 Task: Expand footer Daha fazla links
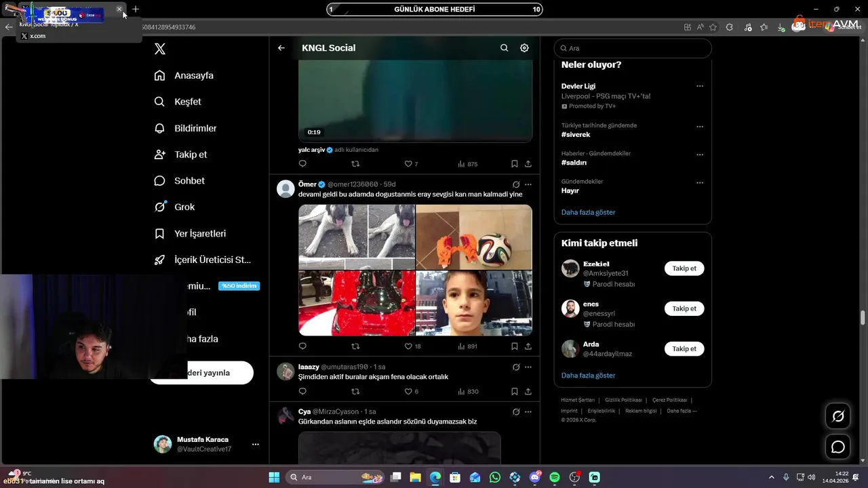coord(682,411)
